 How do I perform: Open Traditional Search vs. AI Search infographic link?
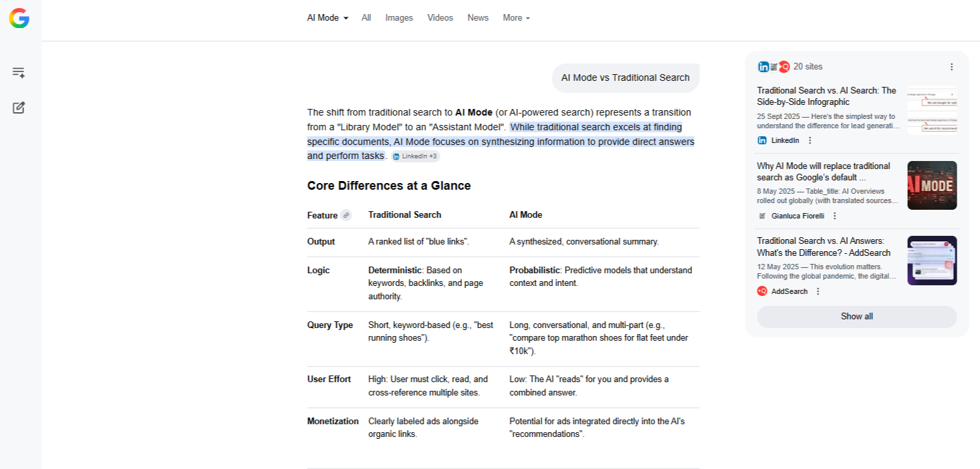pos(826,96)
